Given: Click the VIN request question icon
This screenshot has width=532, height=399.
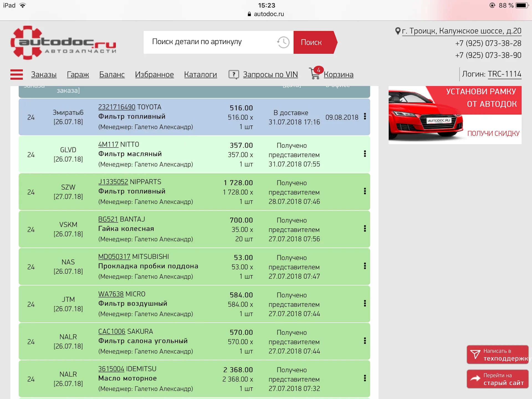Looking at the screenshot, I should (234, 75).
